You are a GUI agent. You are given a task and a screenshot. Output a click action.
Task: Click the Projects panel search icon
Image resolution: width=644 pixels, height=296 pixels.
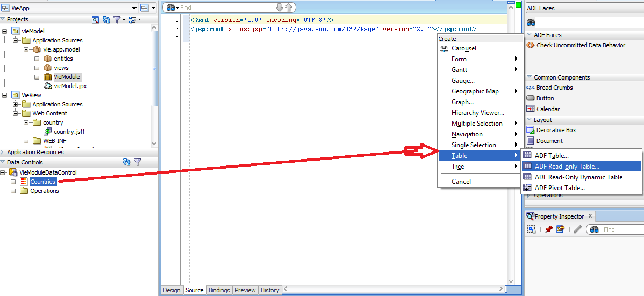95,19
